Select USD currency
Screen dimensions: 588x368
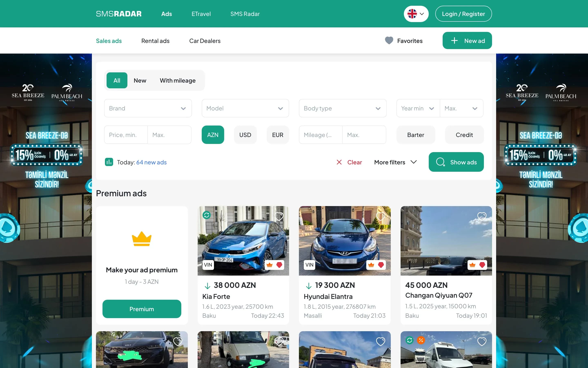245,135
